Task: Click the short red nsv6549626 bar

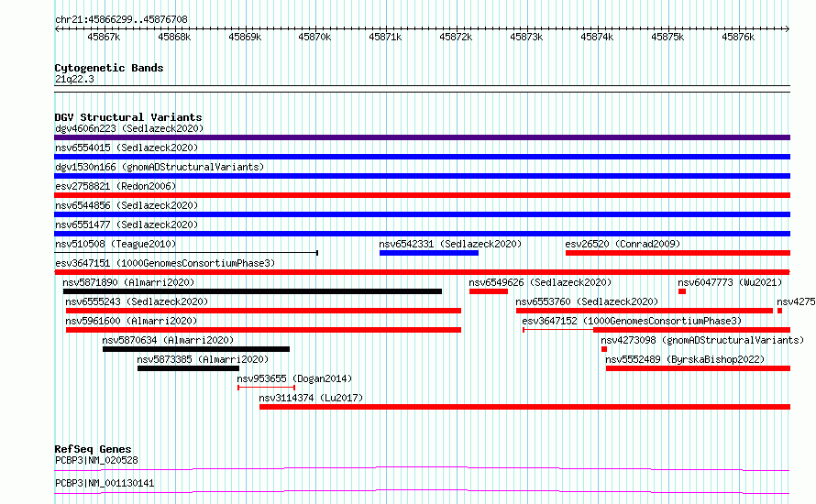Action: (489, 291)
